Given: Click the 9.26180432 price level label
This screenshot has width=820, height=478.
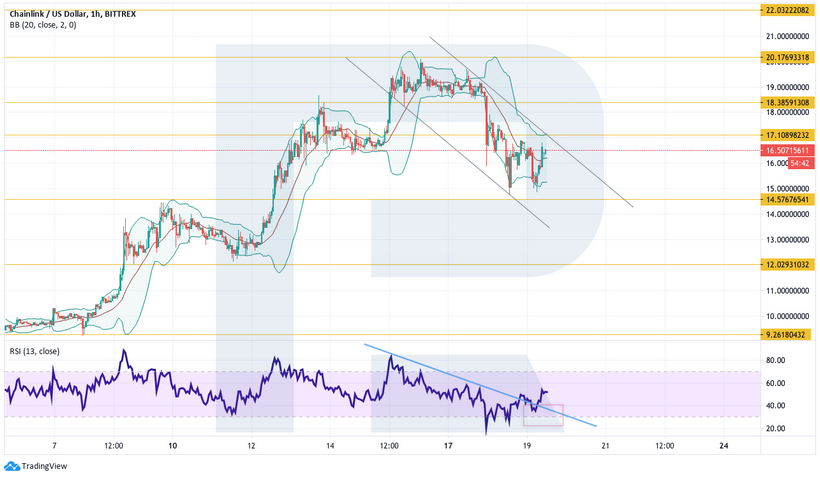Looking at the screenshot, I should [785, 335].
